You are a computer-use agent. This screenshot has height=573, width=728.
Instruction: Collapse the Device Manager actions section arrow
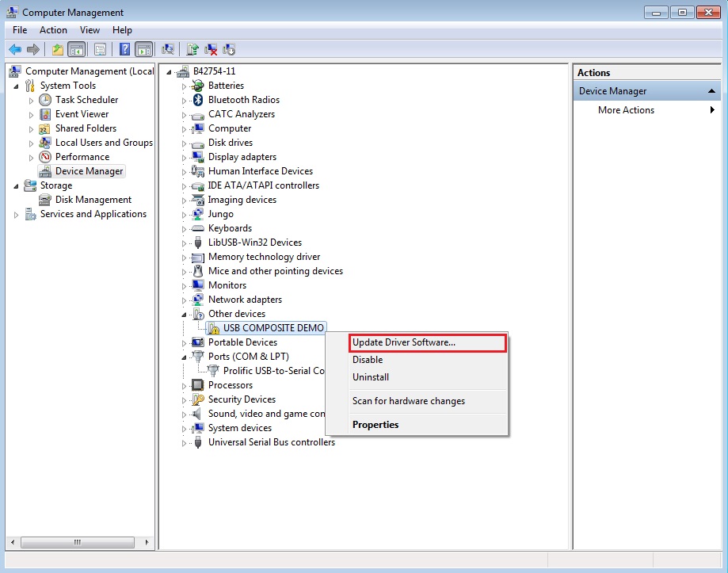coord(712,91)
